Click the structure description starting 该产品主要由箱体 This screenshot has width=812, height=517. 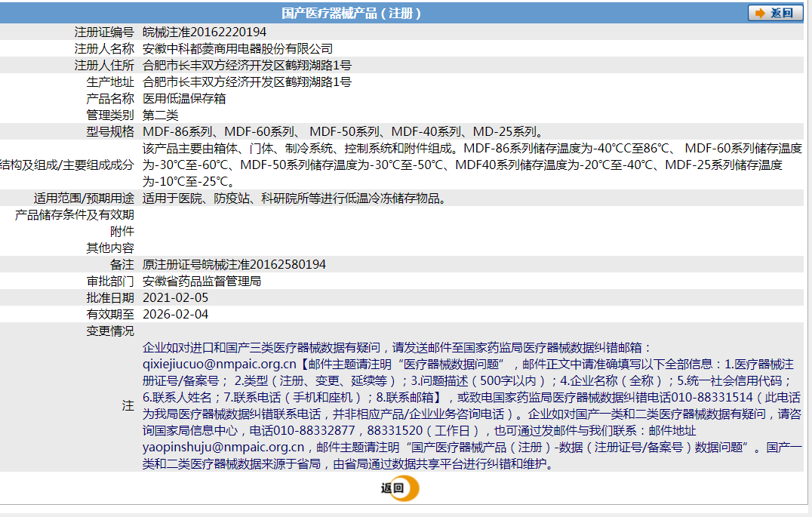[472, 165]
